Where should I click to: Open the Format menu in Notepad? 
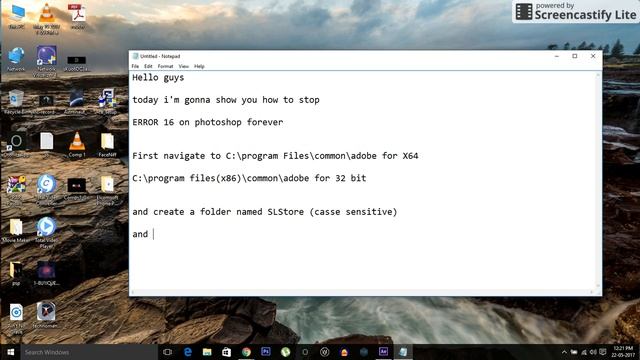(x=165, y=66)
